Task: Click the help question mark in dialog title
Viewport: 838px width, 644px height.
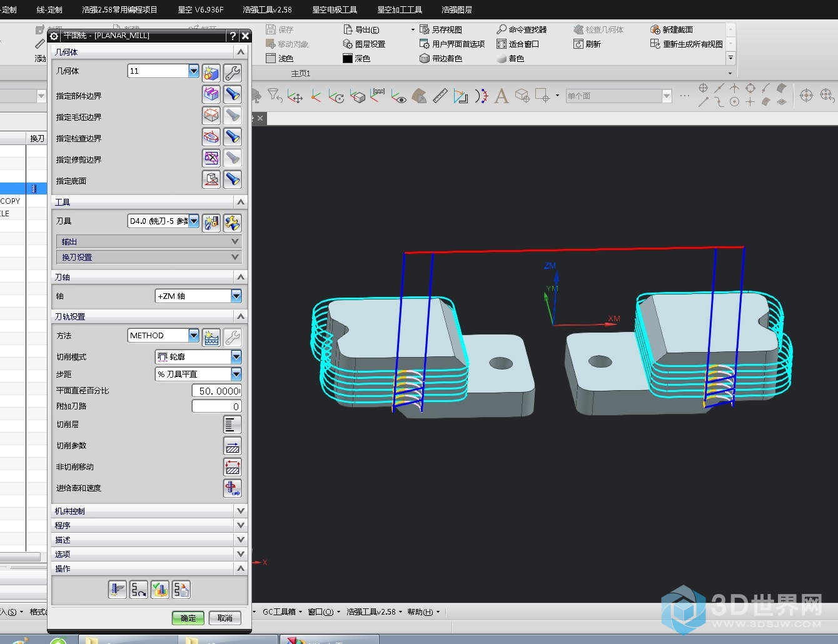Action: [x=233, y=36]
